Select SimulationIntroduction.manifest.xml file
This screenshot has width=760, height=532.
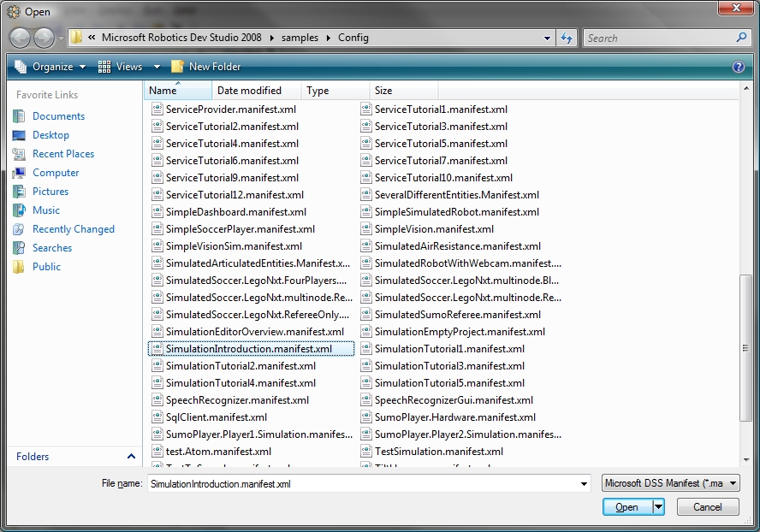pos(251,349)
